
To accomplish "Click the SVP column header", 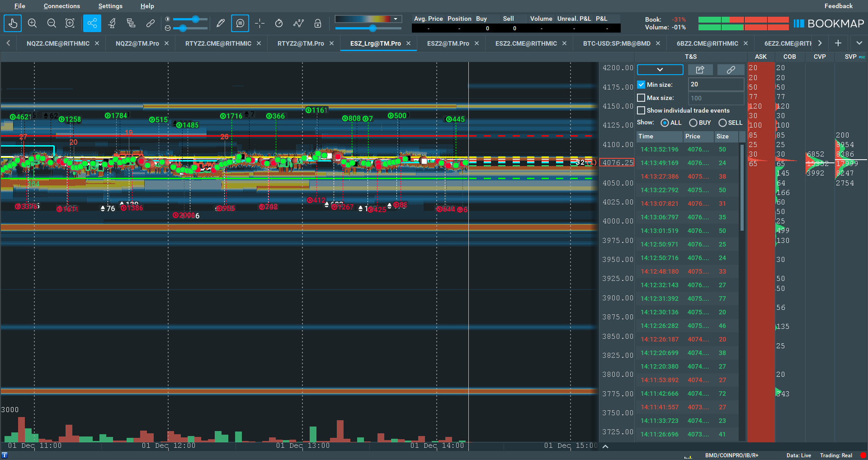I will click(851, 57).
